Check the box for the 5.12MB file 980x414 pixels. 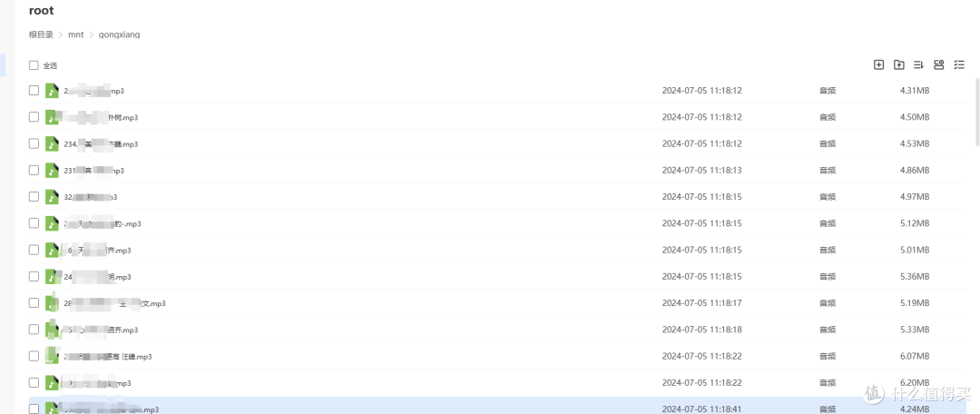tap(34, 222)
